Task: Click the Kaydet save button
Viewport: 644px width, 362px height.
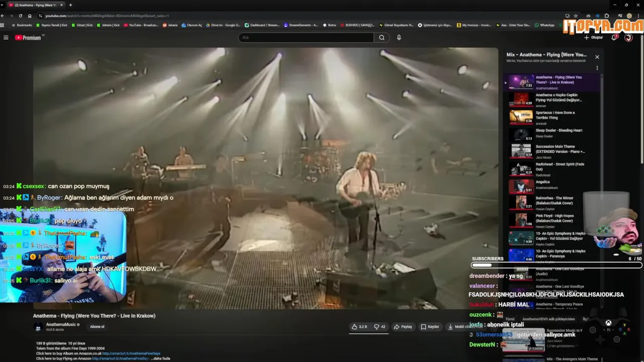Action: point(430,327)
